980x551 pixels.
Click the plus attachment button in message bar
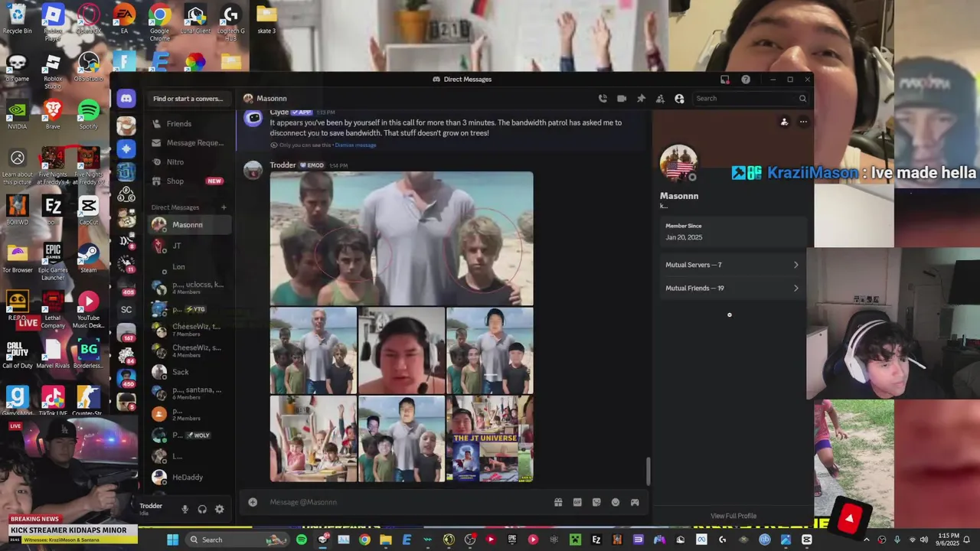pos(253,502)
